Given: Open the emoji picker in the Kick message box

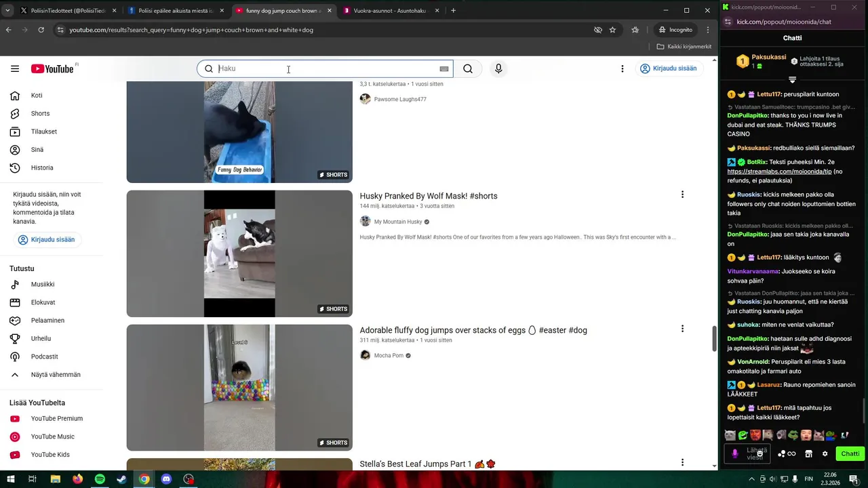Looking at the screenshot, I should pos(760,453).
